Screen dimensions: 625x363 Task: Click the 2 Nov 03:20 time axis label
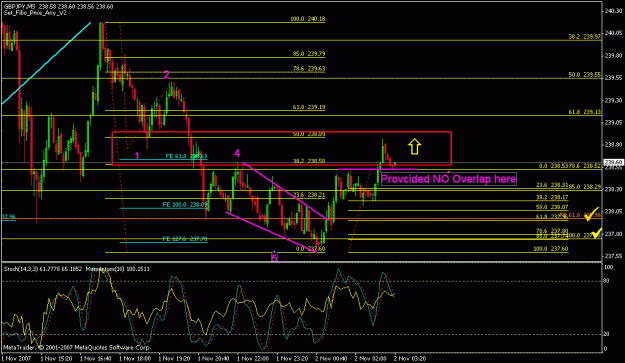(410, 359)
